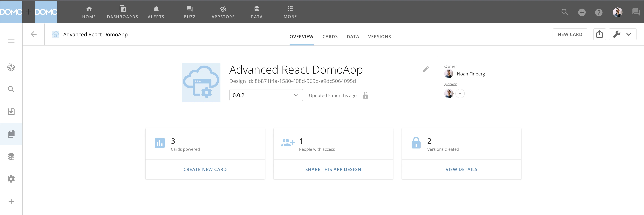Click the avatar under Access
644x215 pixels.
(449, 94)
